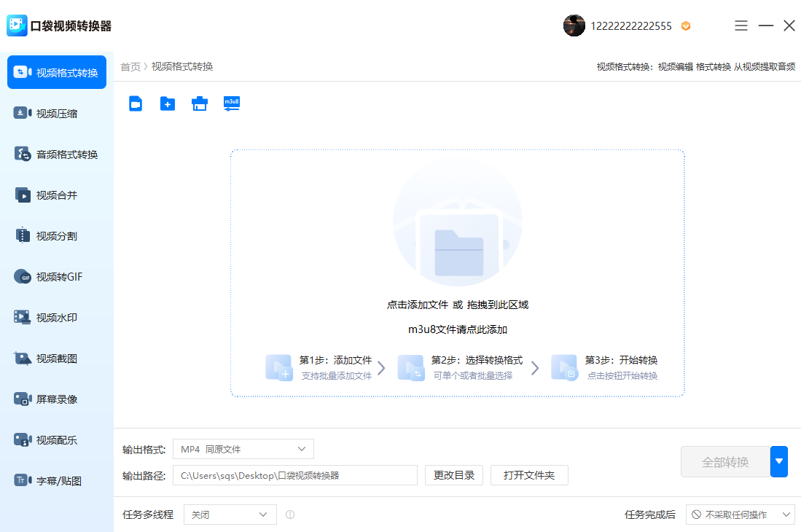
Task: Click the output path input field
Action: [294, 474]
